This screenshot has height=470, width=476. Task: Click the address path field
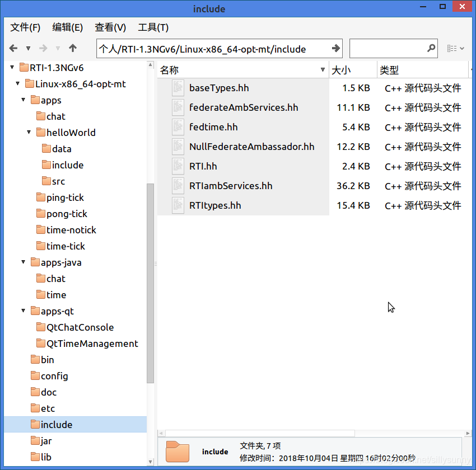pyautogui.click(x=219, y=48)
